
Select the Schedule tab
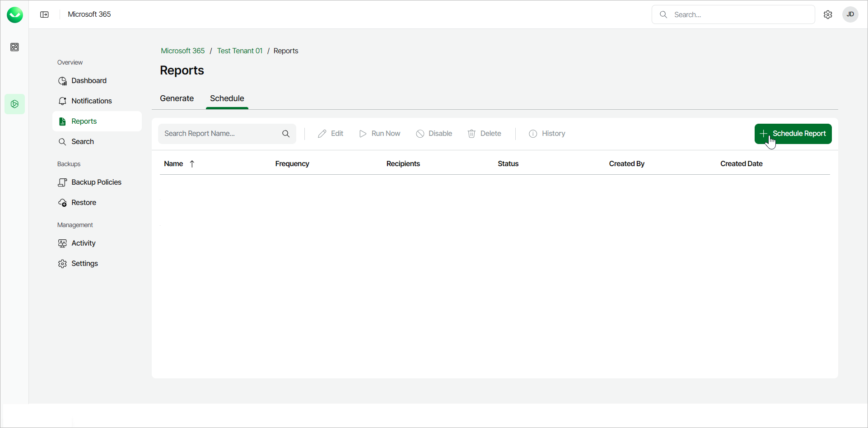coord(227,98)
